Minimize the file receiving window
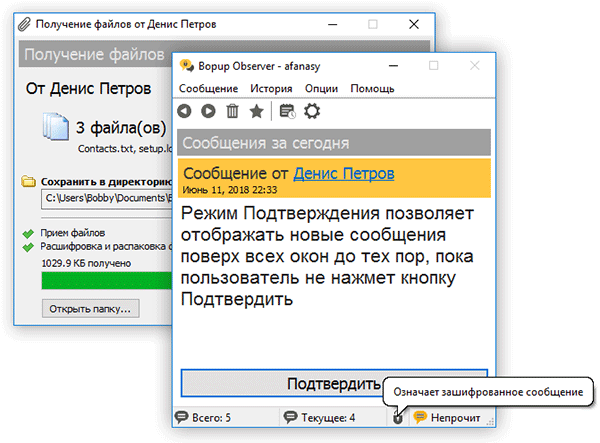This screenshot has width=600, height=443. tap(333, 24)
